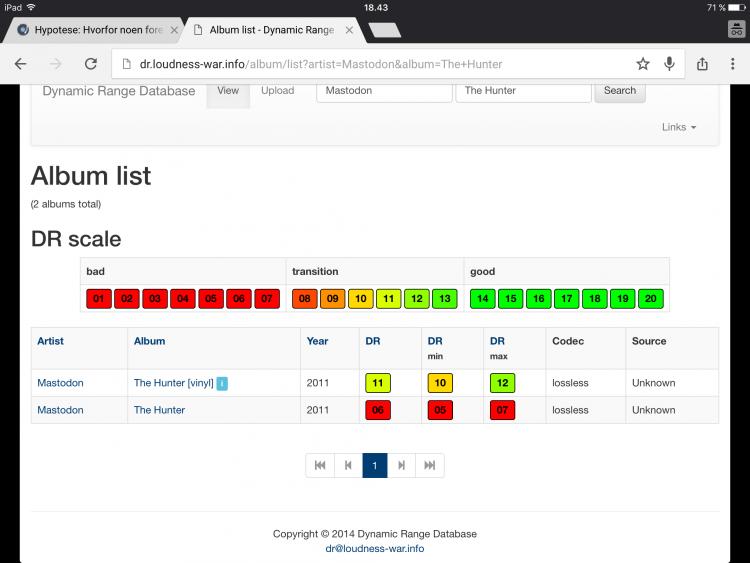Open the Dynamic Range Database home link
Viewport: 750px width, 563px height.
click(119, 91)
